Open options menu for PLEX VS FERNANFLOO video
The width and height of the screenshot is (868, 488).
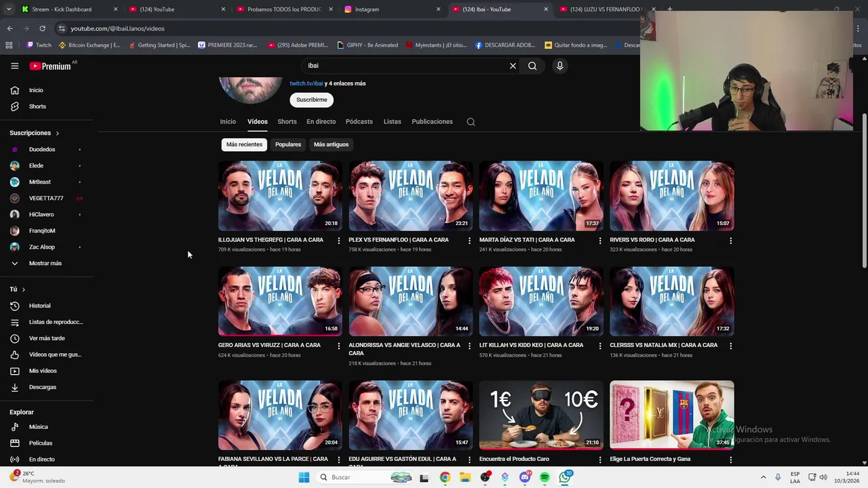pos(469,241)
